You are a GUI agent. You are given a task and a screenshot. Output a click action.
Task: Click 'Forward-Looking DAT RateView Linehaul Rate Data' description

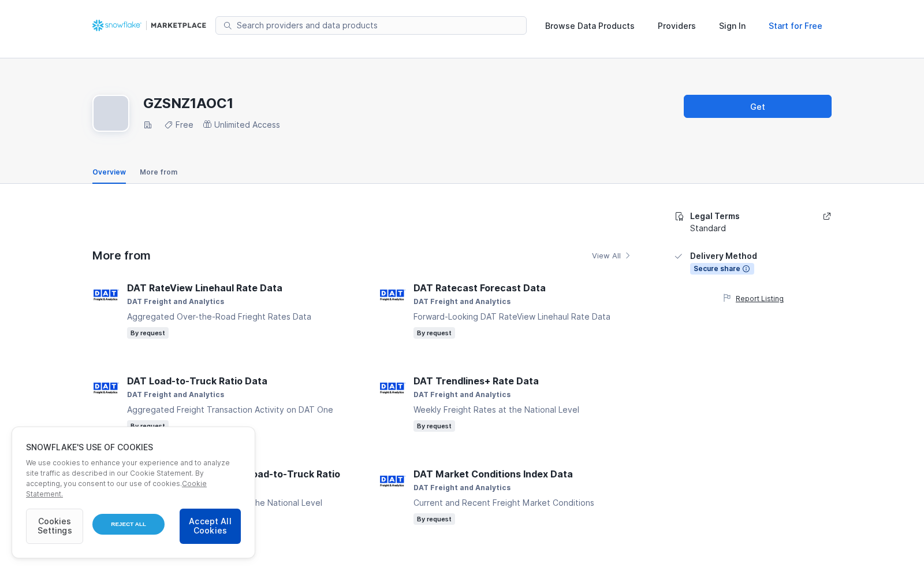tap(512, 317)
